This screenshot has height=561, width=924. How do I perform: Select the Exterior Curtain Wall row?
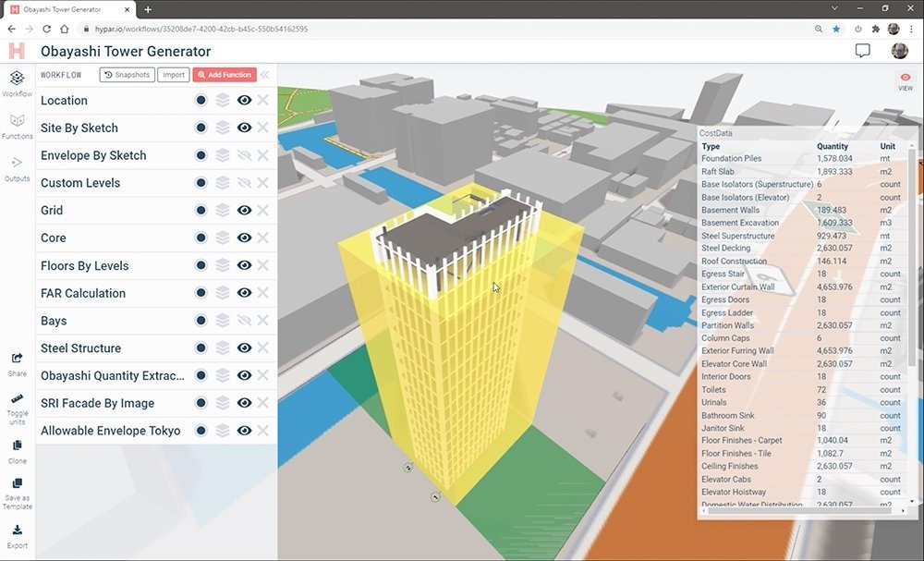[803, 287]
